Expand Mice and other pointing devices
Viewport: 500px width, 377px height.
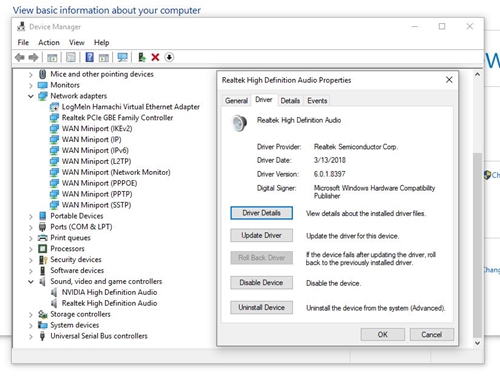click(31, 75)
